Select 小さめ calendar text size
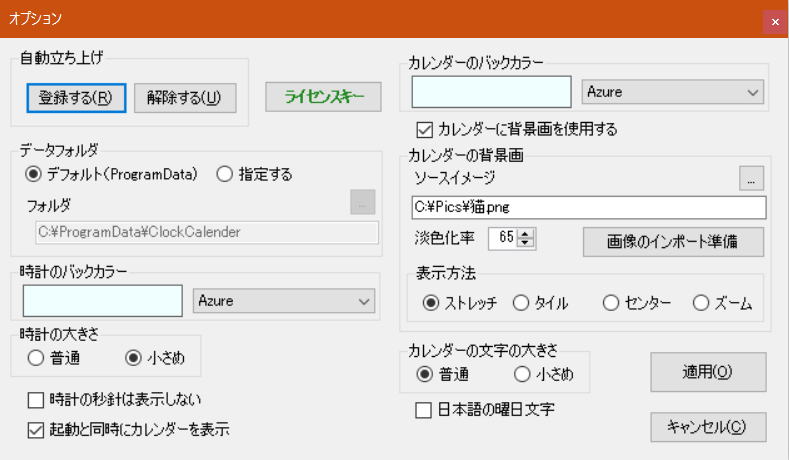 coord(522,374)
